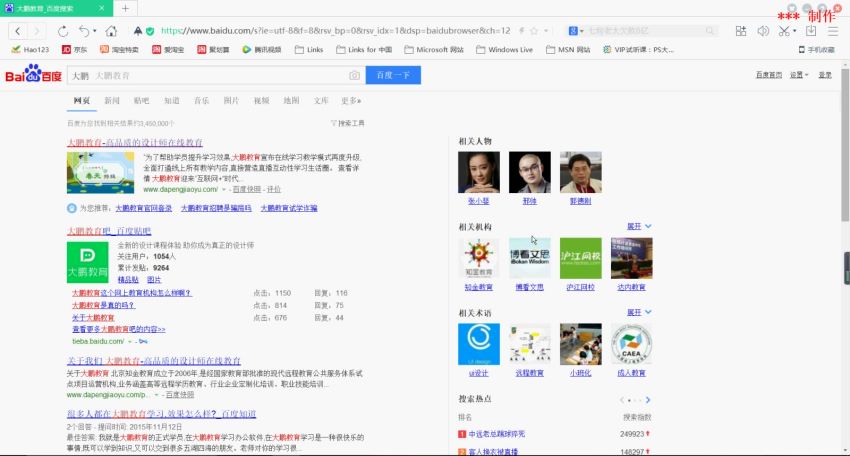Open the Links for 中国 bookmark folder
This screenshot has height=456, width=850.
(364, 49)
